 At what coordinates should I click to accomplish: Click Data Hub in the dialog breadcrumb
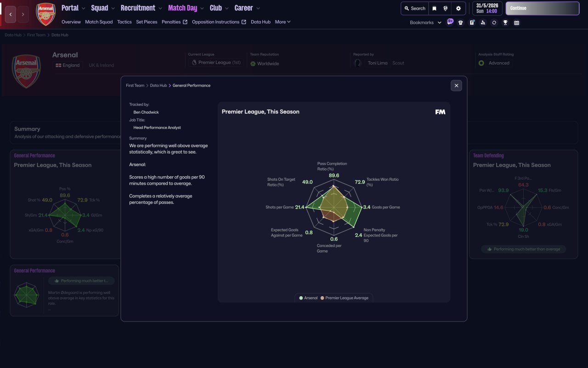(158, 86)
